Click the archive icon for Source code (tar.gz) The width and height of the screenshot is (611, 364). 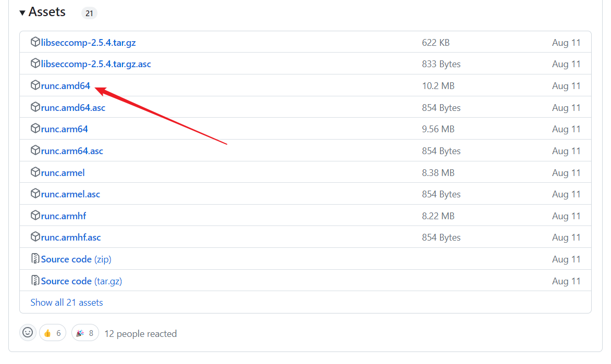[35, 280]
